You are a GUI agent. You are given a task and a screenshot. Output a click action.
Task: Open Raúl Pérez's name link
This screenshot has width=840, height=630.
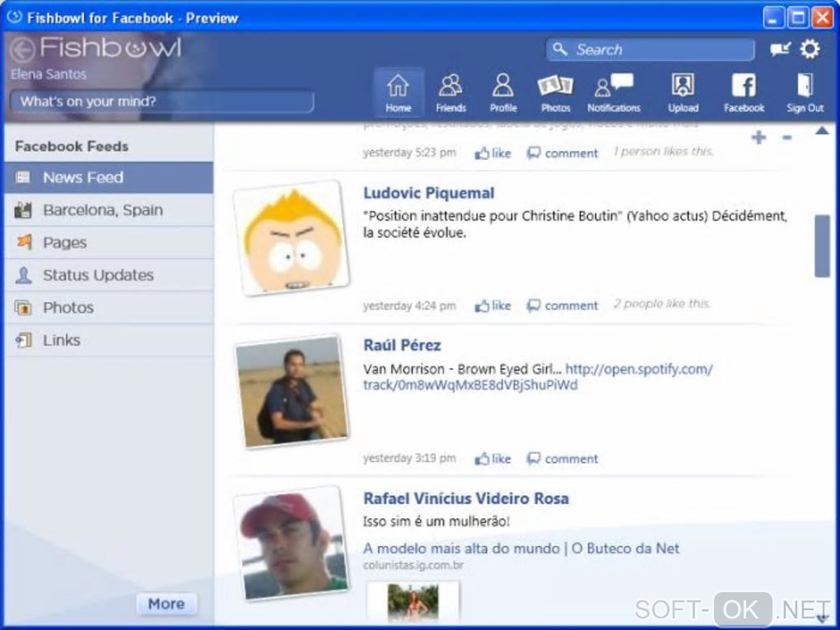402,345
